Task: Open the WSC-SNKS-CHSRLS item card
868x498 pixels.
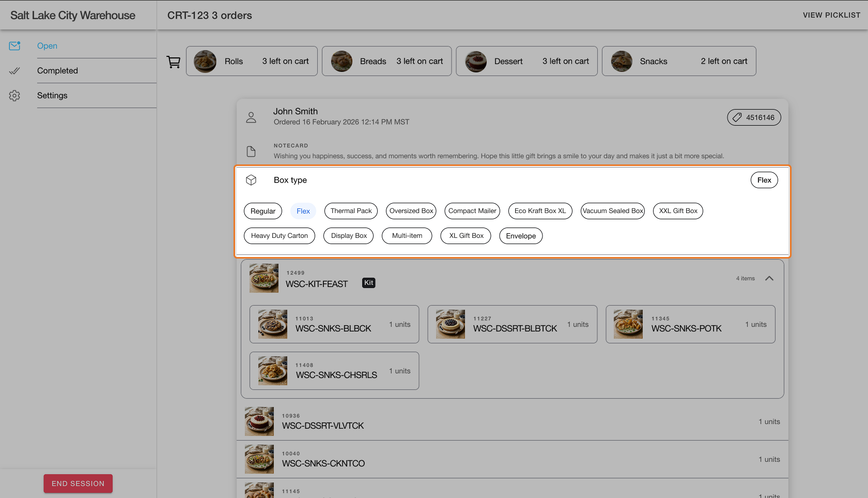Action: [x=334, y=371]
